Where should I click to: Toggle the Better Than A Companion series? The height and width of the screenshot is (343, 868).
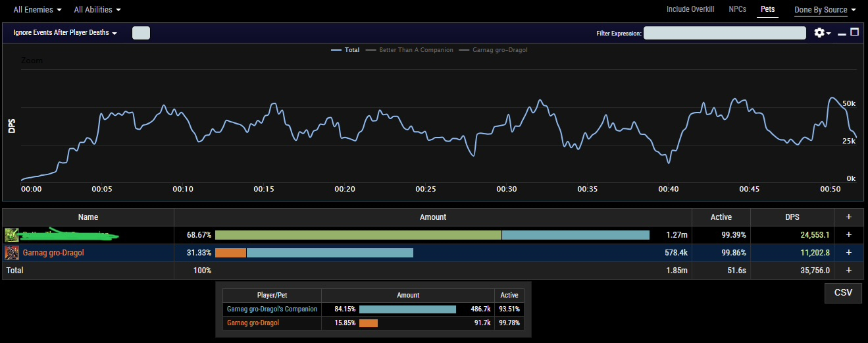coord(409,50)
